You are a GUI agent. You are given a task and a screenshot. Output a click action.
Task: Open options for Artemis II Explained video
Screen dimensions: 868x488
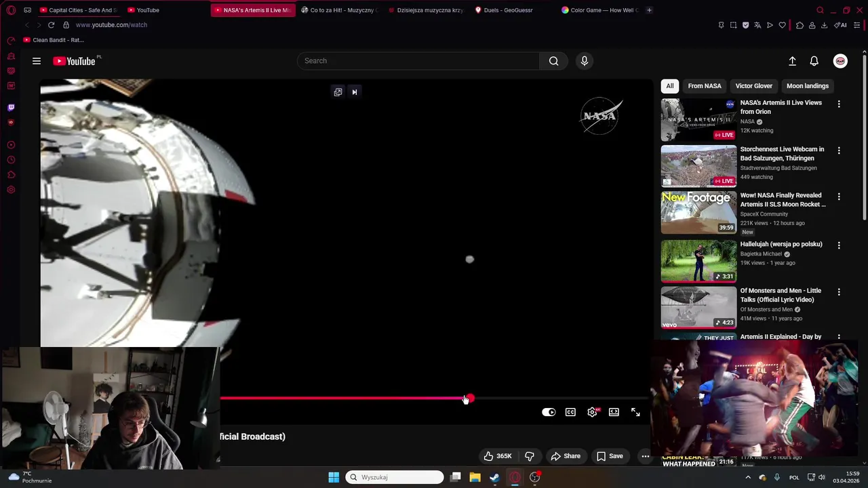(x=839, y=337)
